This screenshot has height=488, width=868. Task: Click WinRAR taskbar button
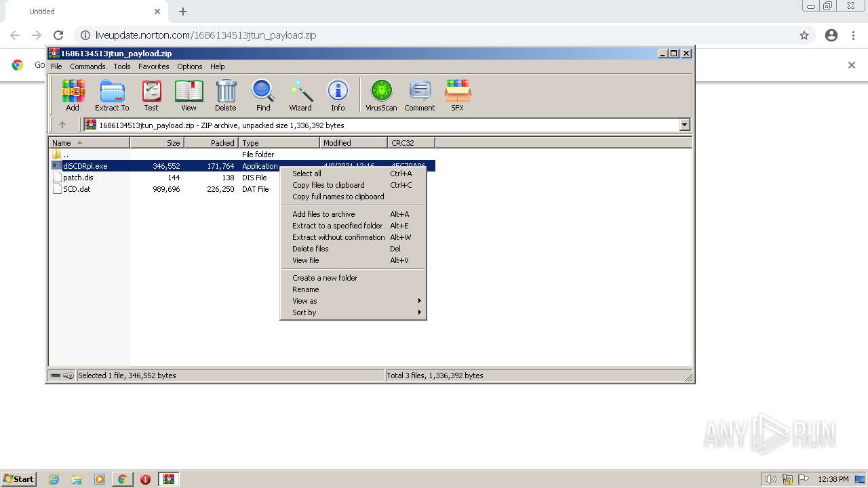tap(169, 479)
